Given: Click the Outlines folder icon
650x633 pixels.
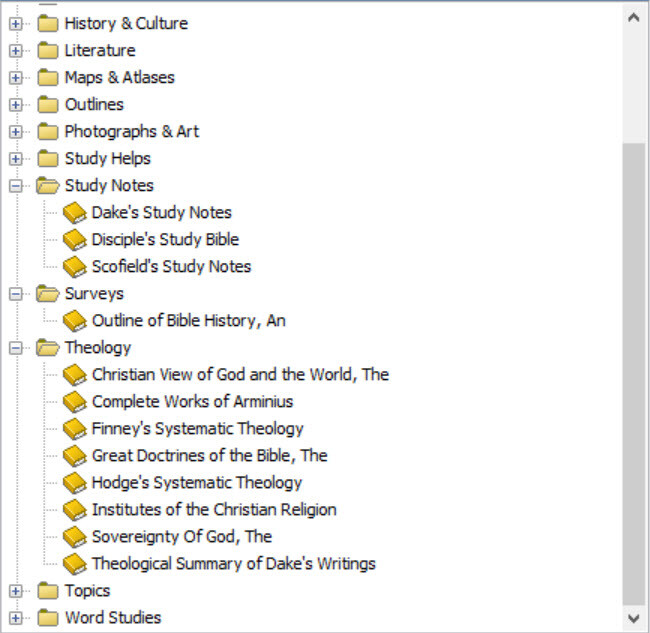Looking at the screenshot, I should coord(48,104).
